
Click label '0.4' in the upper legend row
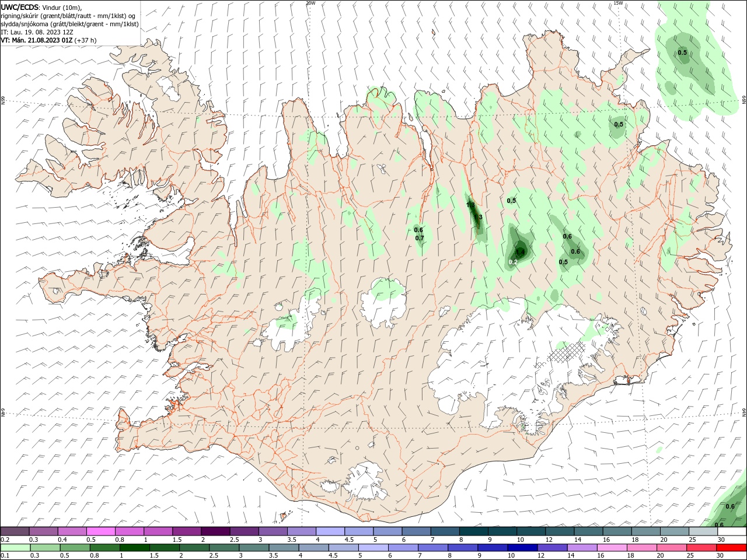62,540
